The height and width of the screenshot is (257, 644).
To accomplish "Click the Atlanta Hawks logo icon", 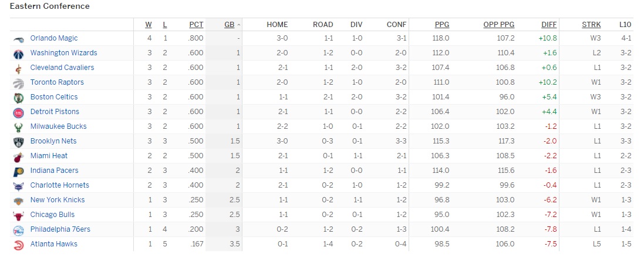I will [19, 245].
